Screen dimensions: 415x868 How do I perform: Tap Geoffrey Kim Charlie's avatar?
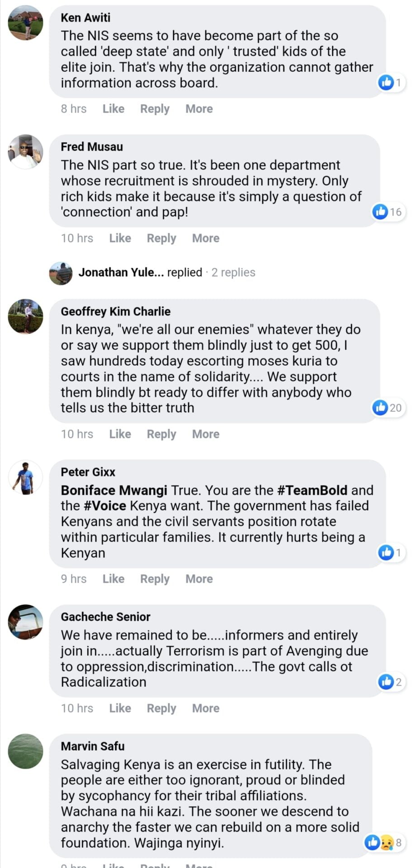[x=26, y=316]
